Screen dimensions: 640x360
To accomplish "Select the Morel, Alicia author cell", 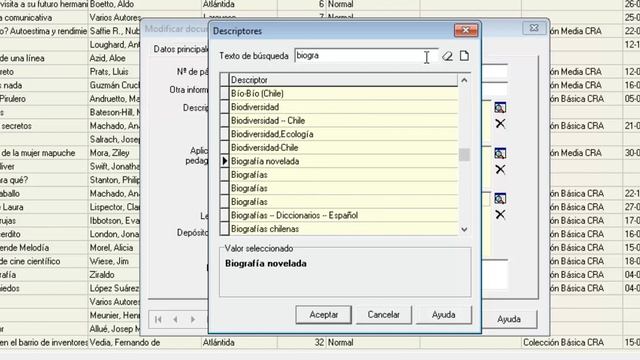I will point(114,247).
